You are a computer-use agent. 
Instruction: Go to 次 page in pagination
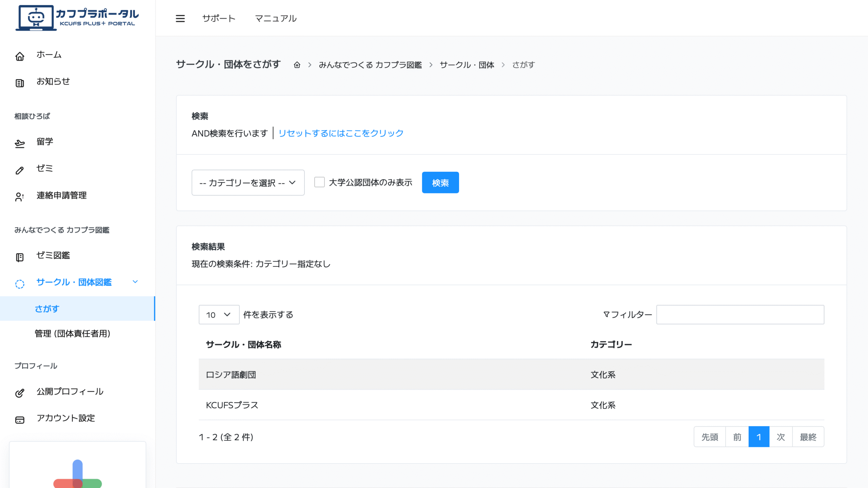pos(781,437)
